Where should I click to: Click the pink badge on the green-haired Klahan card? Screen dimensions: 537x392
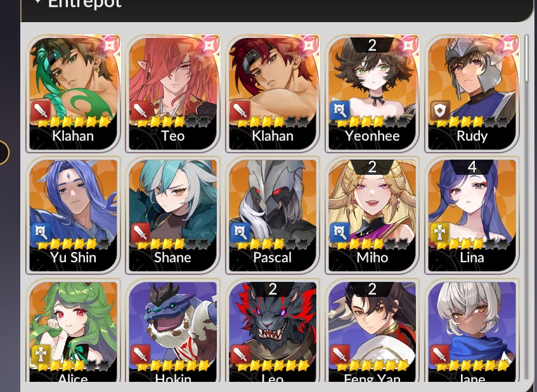tap(110, 46)
